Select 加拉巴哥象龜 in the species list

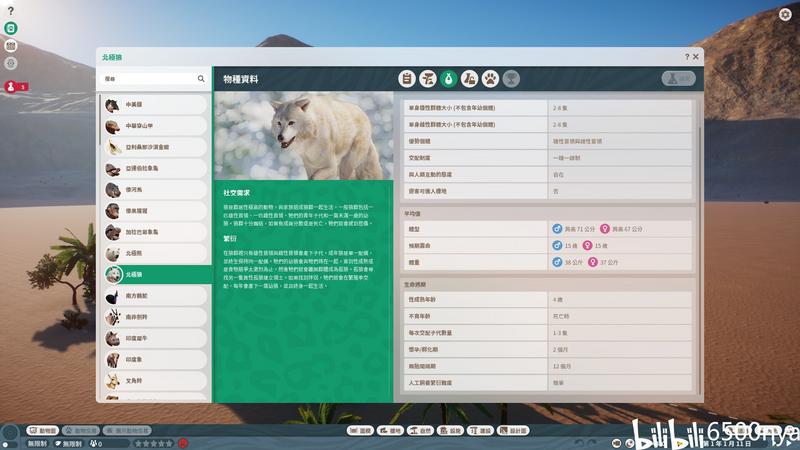point(155,232)
